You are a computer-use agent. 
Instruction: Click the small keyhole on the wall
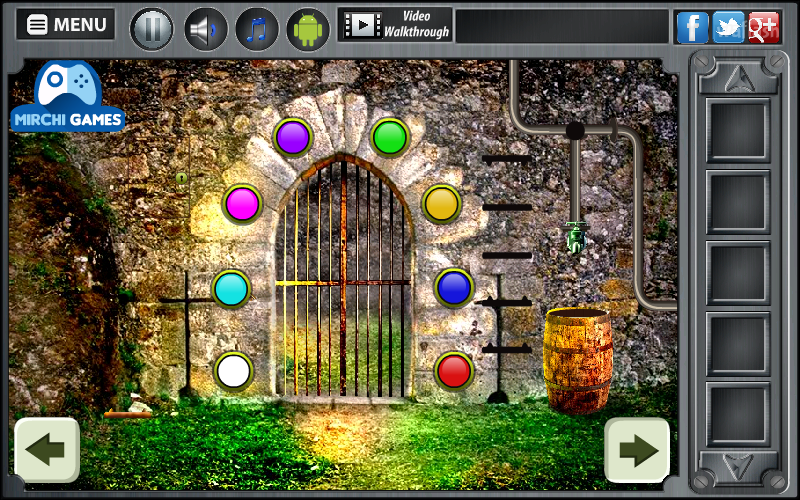click(x=181, y=178)
